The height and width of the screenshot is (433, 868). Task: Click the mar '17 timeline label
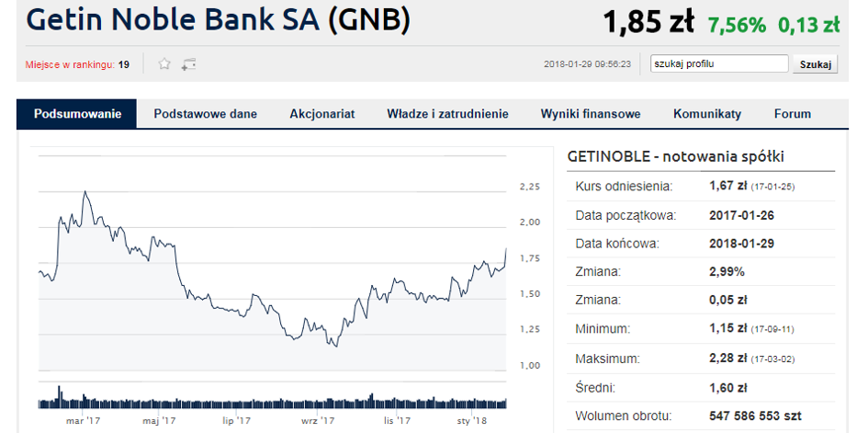point(83,421)
